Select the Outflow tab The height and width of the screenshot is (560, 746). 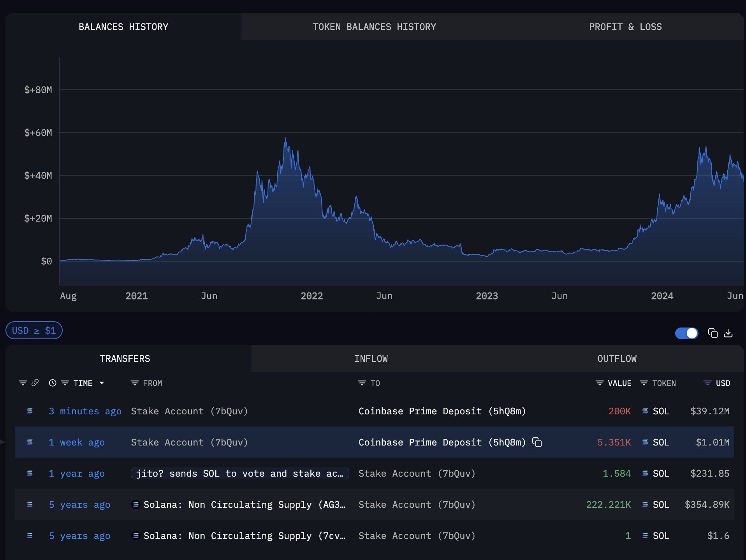point(617,359)
